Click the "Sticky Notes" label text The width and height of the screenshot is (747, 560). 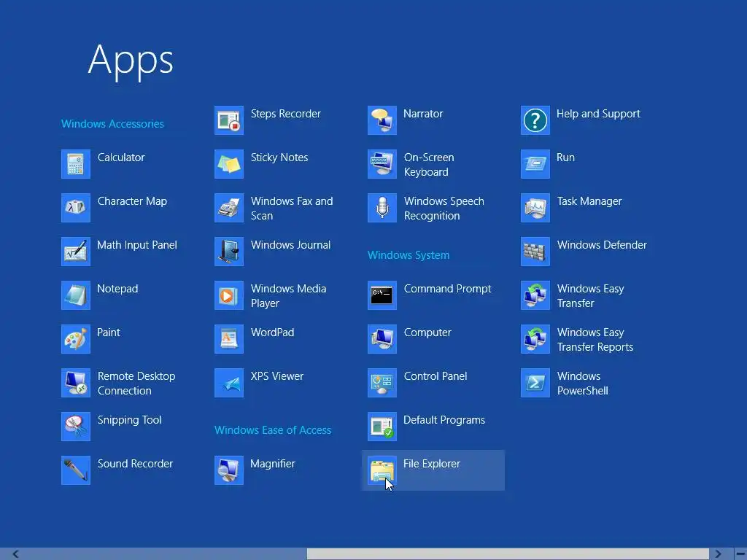[279, 157]
